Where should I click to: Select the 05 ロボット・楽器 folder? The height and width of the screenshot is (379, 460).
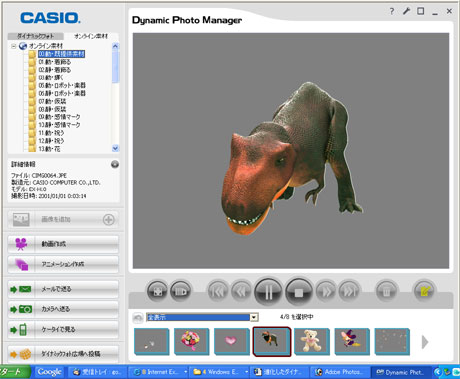[62, 85]
